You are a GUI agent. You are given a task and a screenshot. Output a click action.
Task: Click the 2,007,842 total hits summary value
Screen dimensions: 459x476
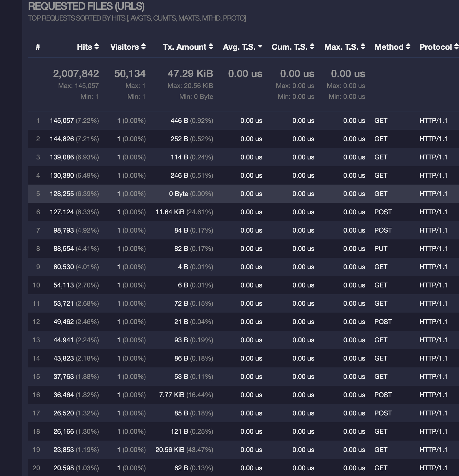[x=76, y=73]
